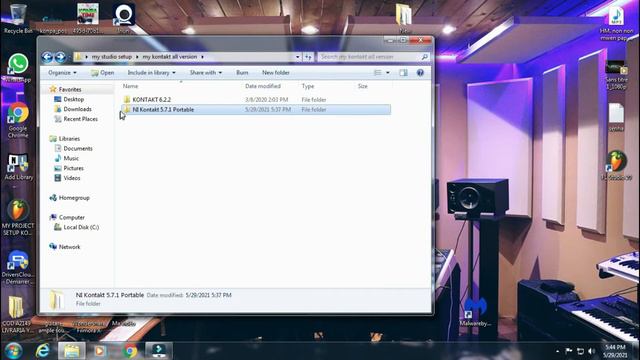640x360 pixels.
Task: Click folder thumbnail in details pane
Action: coord(56,300)
